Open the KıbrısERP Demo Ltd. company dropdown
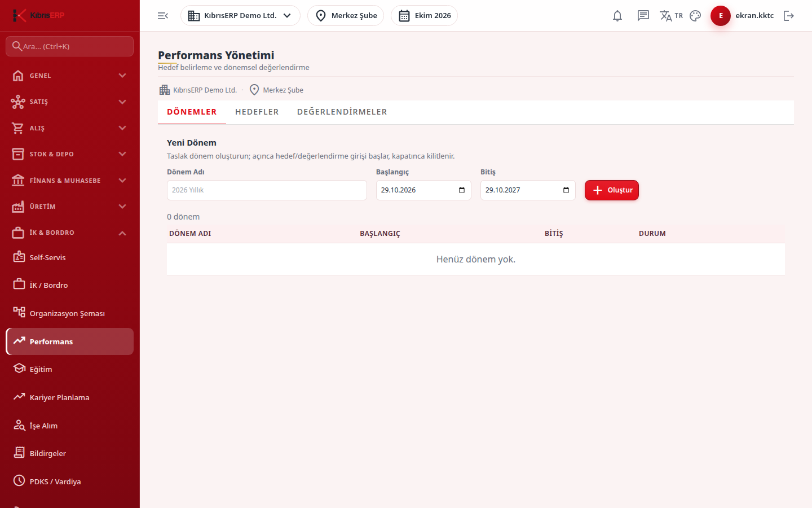Viewport: 812px width, 508px height. click(240, 16)
